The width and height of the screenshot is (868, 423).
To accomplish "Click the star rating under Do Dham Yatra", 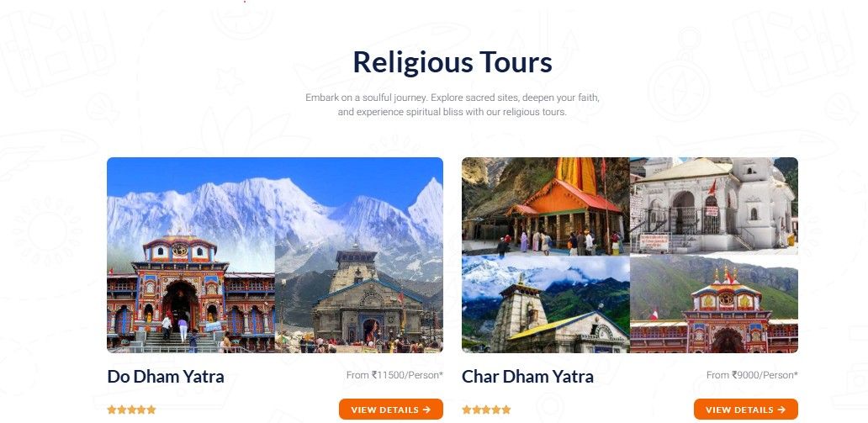I will tap(132, 410).
